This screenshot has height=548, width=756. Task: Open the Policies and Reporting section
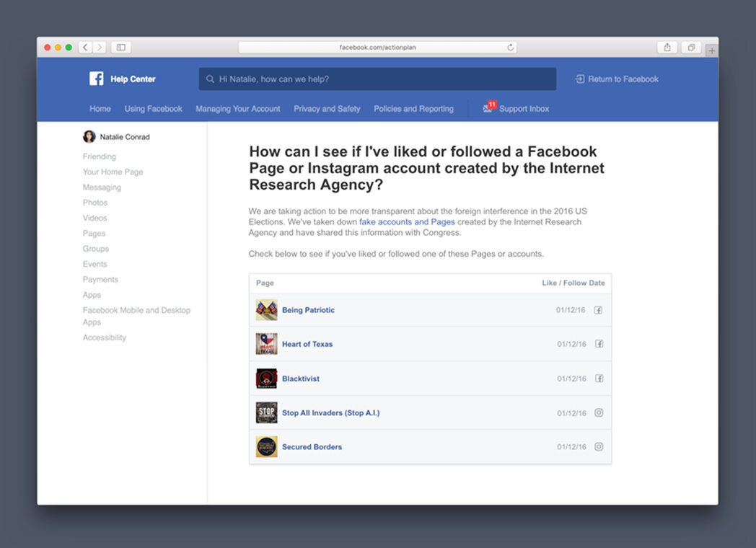pyautogui.click(x=413, y=108)
